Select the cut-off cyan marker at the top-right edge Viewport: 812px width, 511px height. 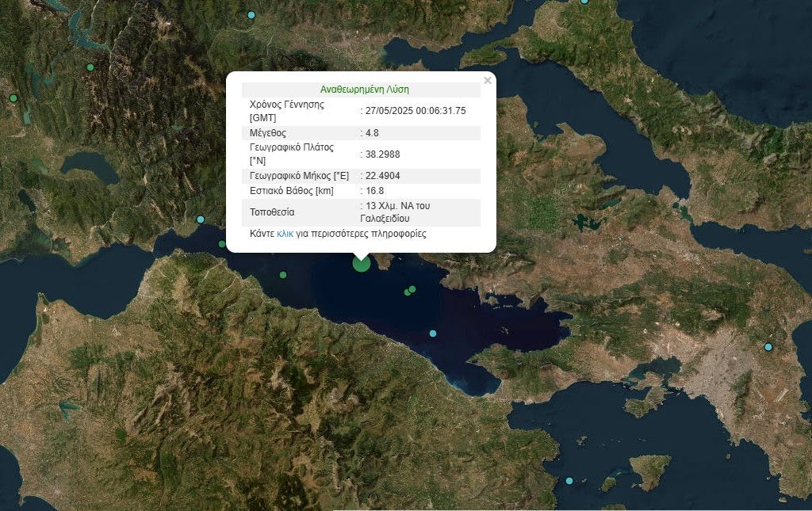tap(584, 2)
